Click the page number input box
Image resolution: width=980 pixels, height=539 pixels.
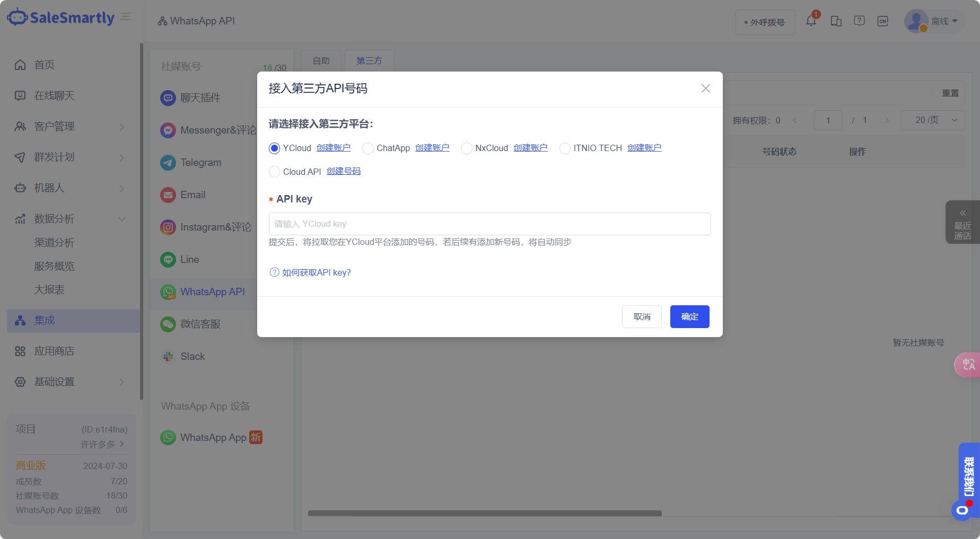pyautogui.click(x=828, y=120)
